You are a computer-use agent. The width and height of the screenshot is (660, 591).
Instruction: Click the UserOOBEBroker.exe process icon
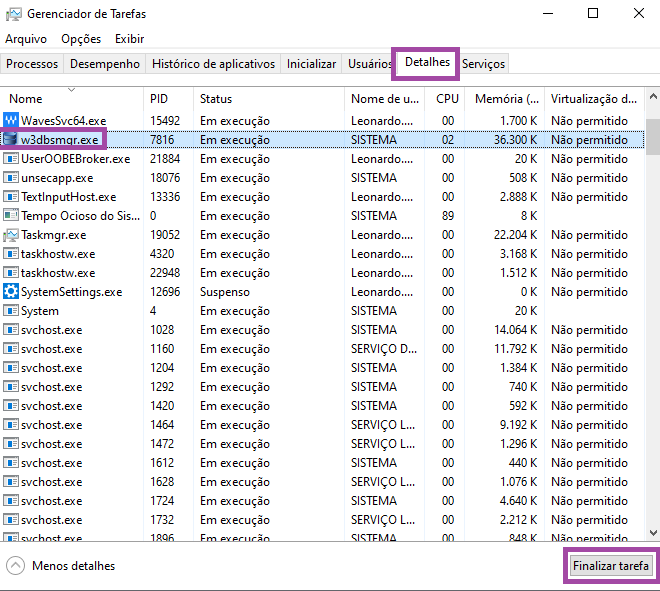click(x=11, y=159)
